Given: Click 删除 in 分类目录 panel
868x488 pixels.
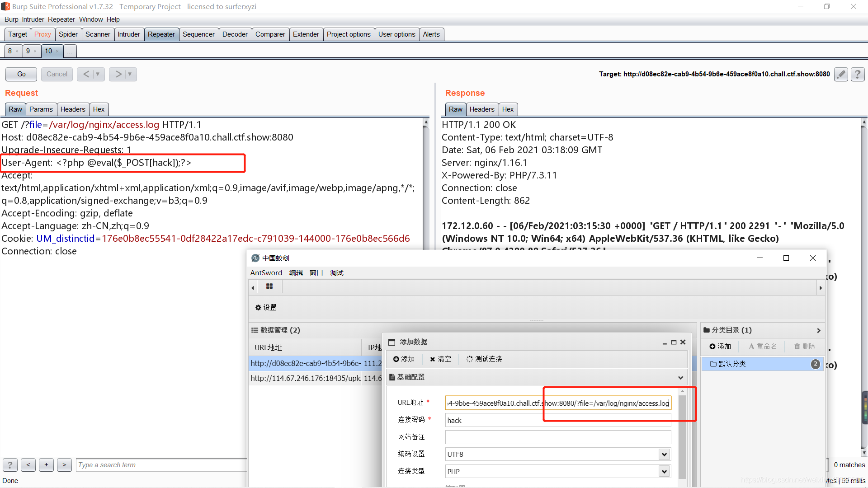Looking at the screenshot, I should point(805,347).
